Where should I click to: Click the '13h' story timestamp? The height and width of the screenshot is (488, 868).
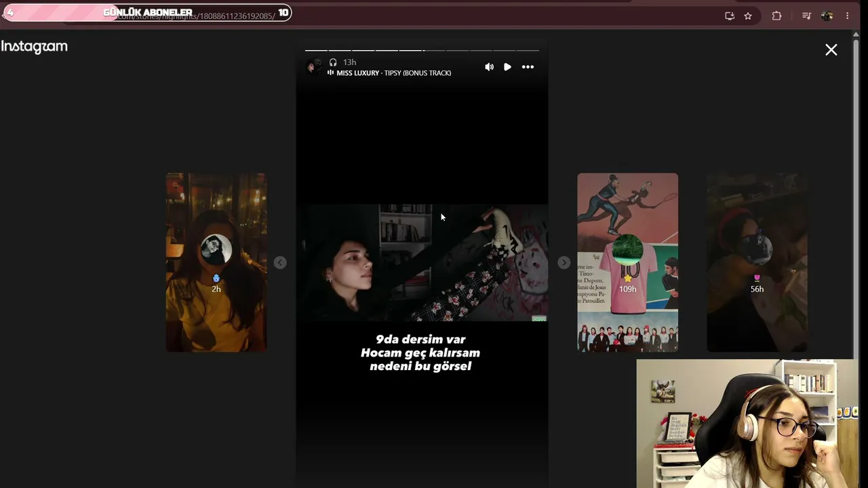(349, 62)
